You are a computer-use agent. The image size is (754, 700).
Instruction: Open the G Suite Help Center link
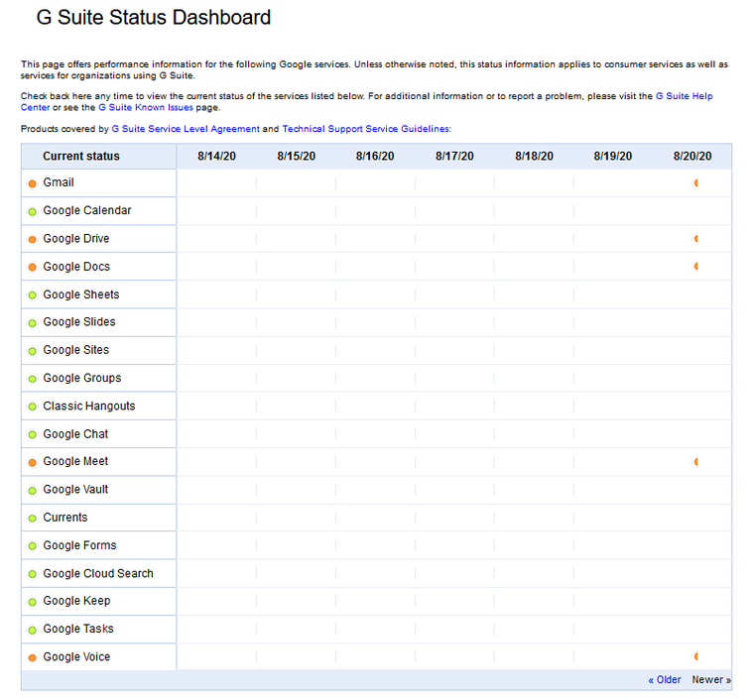684,96
